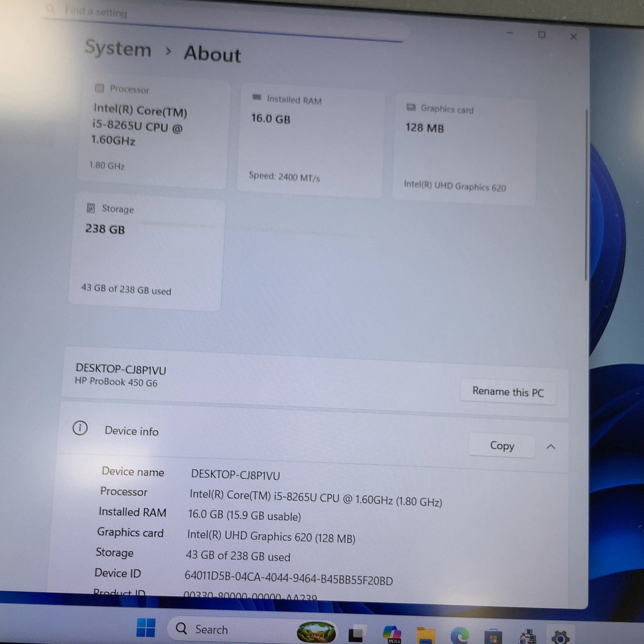Click the 'Installed RAM' row label

pyautogui.click(x=133, y=512)
